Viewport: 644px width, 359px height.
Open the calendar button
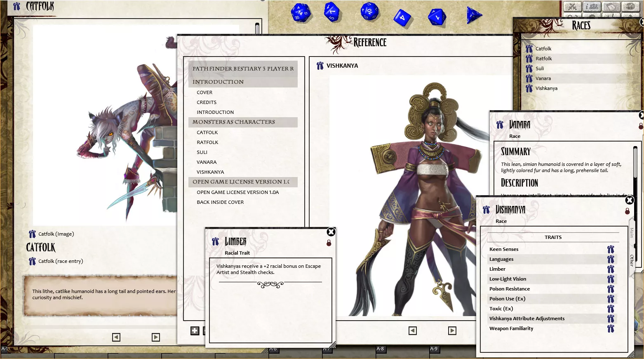pos(611,7)
